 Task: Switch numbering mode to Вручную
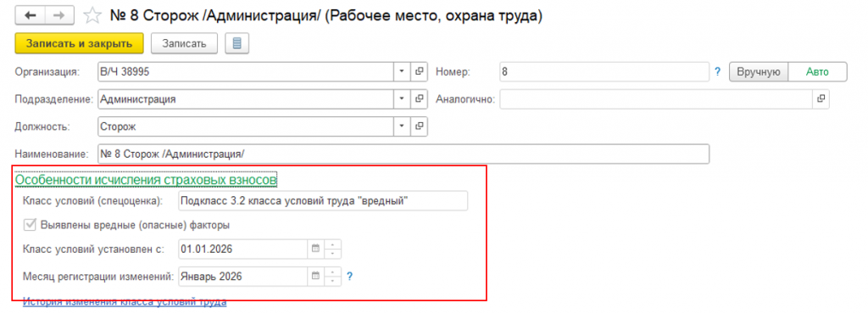tap(759, 72)
